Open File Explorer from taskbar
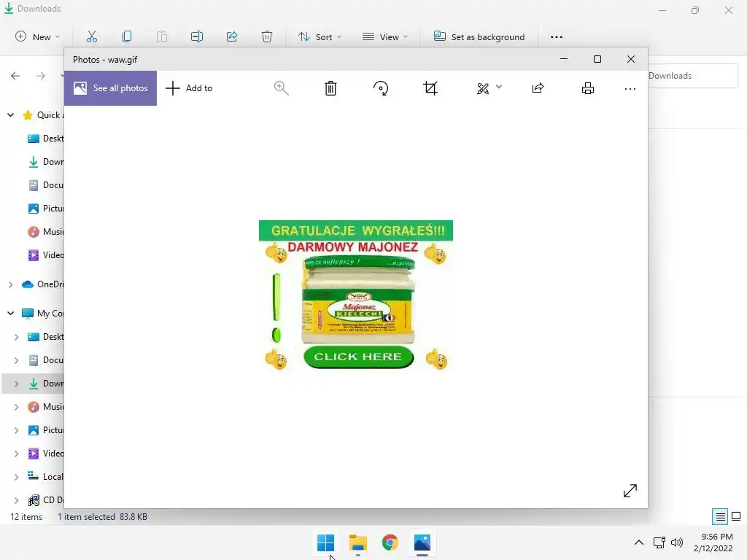 pos(357,542)
